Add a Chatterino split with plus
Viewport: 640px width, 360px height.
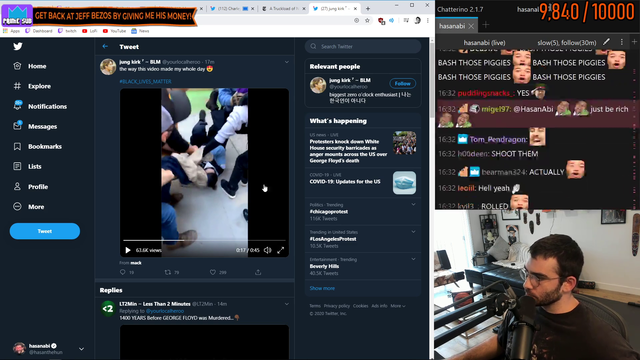tap(634, 42)
